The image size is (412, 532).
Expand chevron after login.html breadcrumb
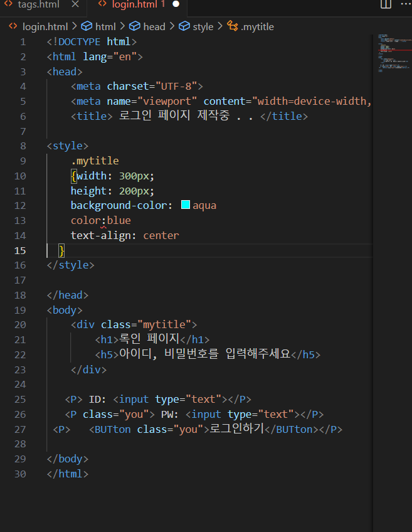[x=74, y=26]
